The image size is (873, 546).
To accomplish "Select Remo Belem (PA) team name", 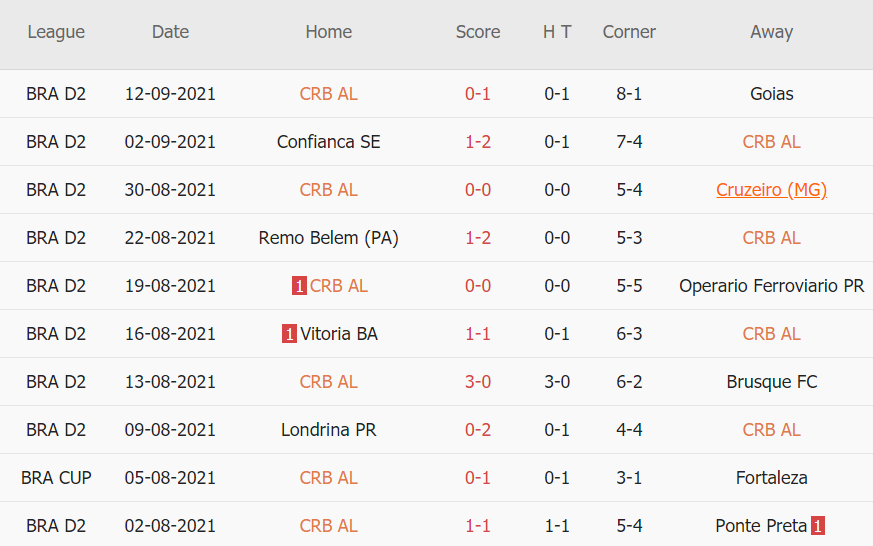I will [x=328, y=238].
